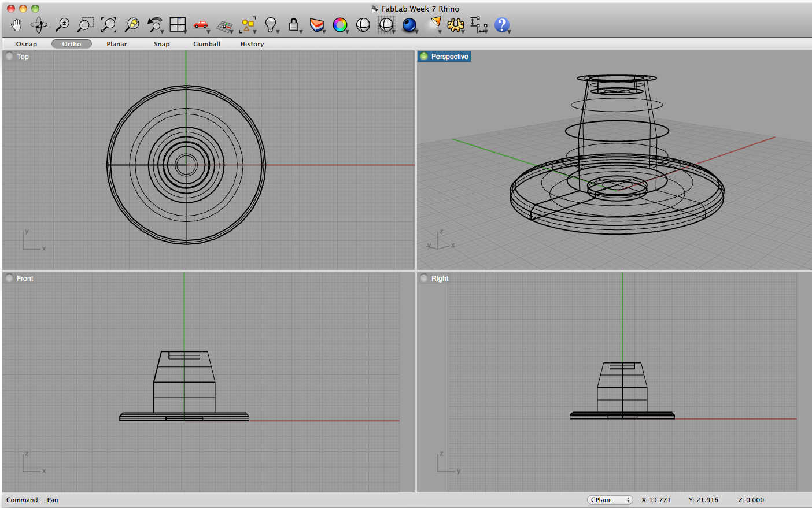Click the Front viewport label
This screenshot has width=812, height=508.
pyautogui.click(x=25, y=279)
